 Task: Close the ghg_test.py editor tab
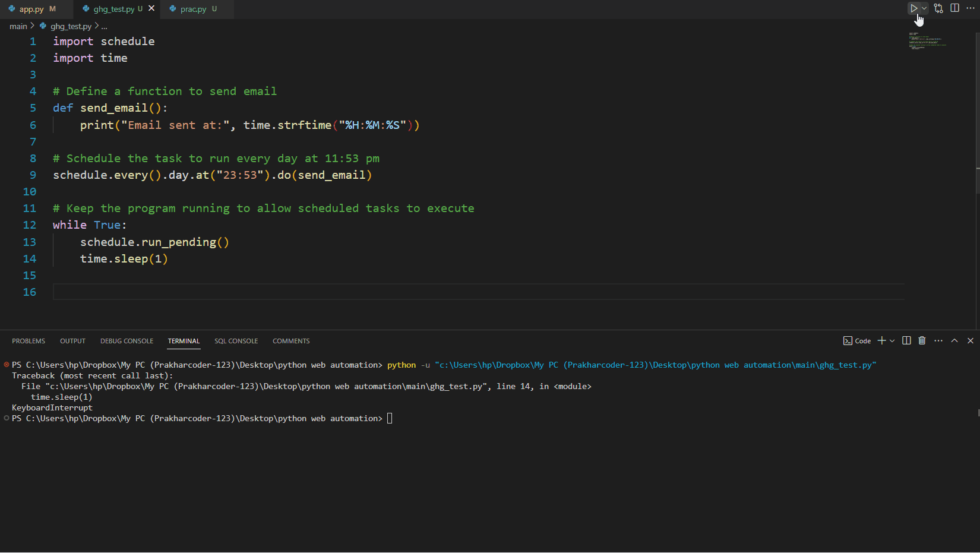click(151, 8)
